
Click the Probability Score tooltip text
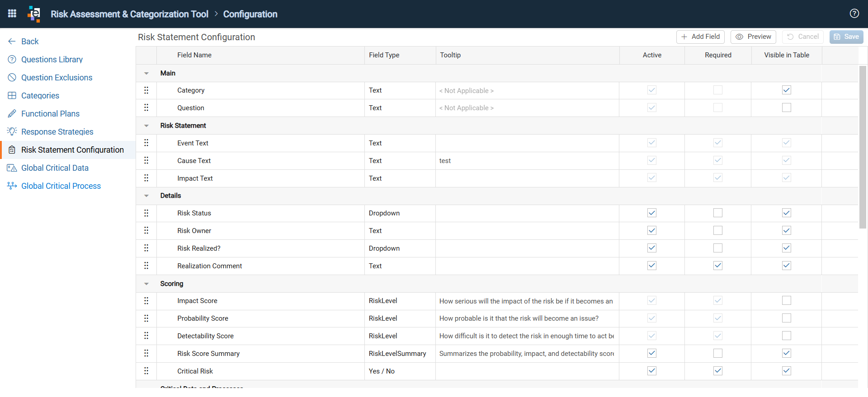519,318
